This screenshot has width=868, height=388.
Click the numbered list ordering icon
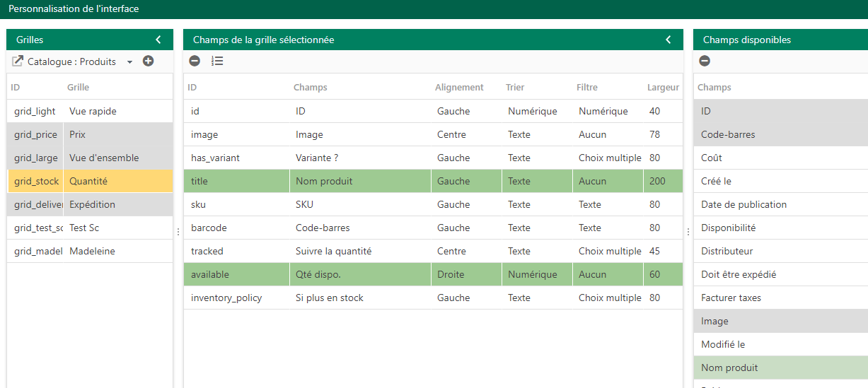click(x=217, y=61)
